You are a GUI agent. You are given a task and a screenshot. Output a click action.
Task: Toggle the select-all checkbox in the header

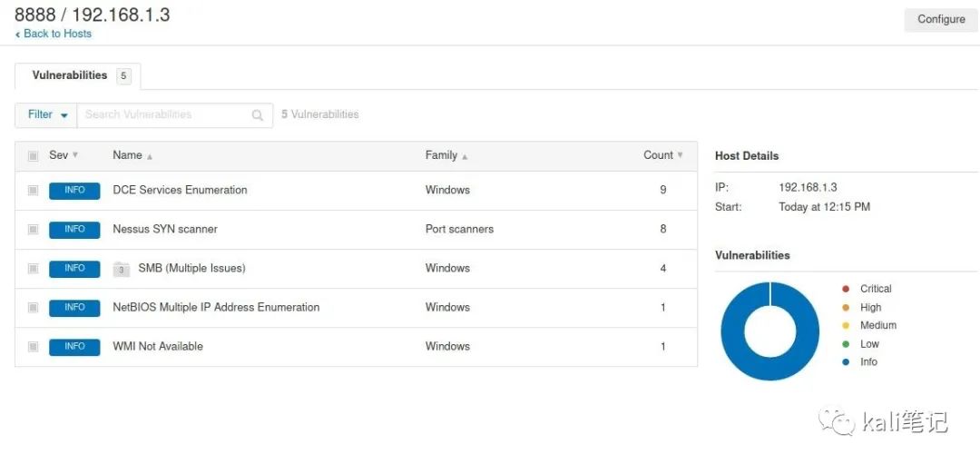[34, 156]
